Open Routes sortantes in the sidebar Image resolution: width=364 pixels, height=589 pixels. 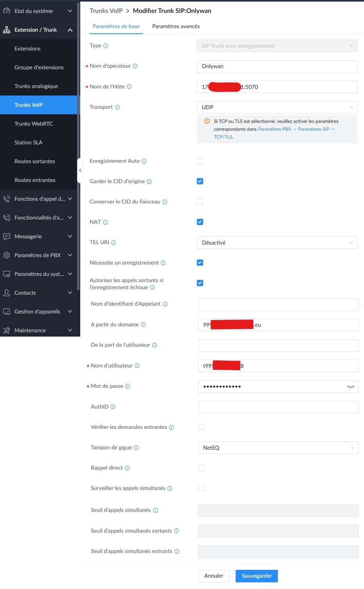pyautogui.click(x=35, y=161)
